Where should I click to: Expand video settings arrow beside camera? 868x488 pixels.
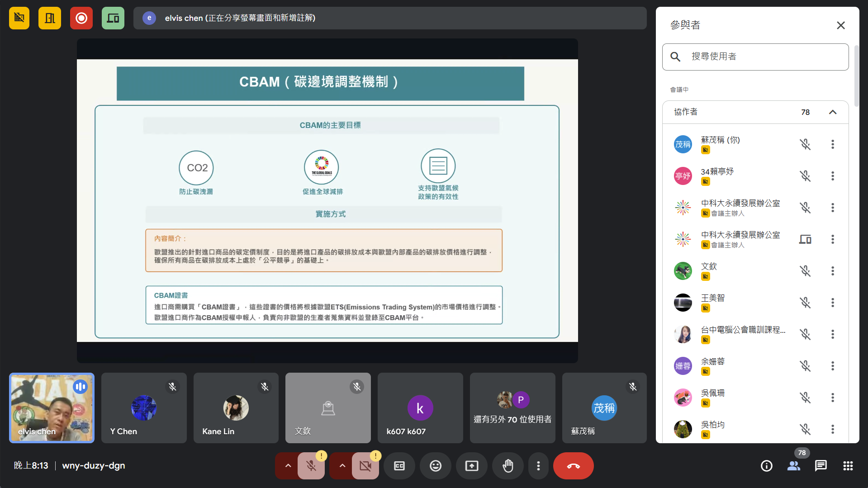(342, 466)
